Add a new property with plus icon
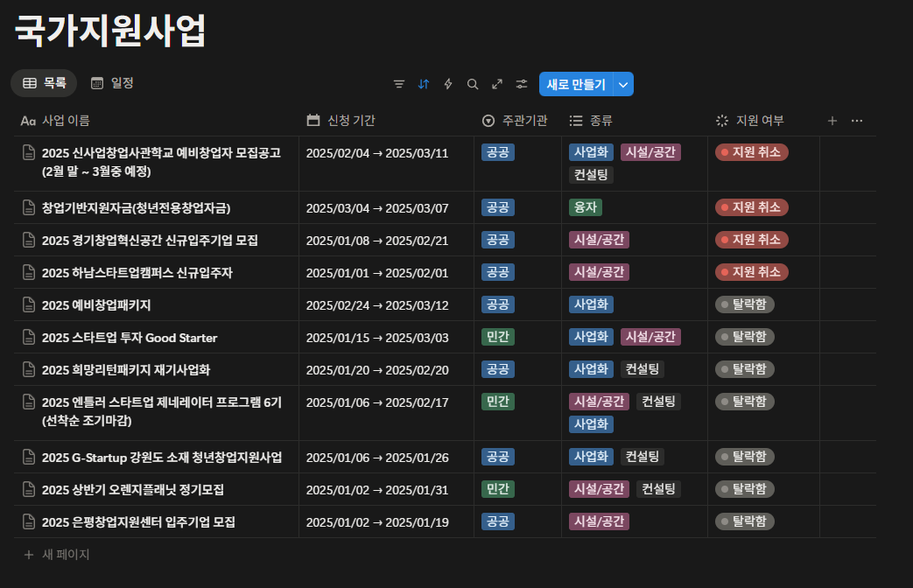Screen dimensions: 913x588 click(832, 121)
